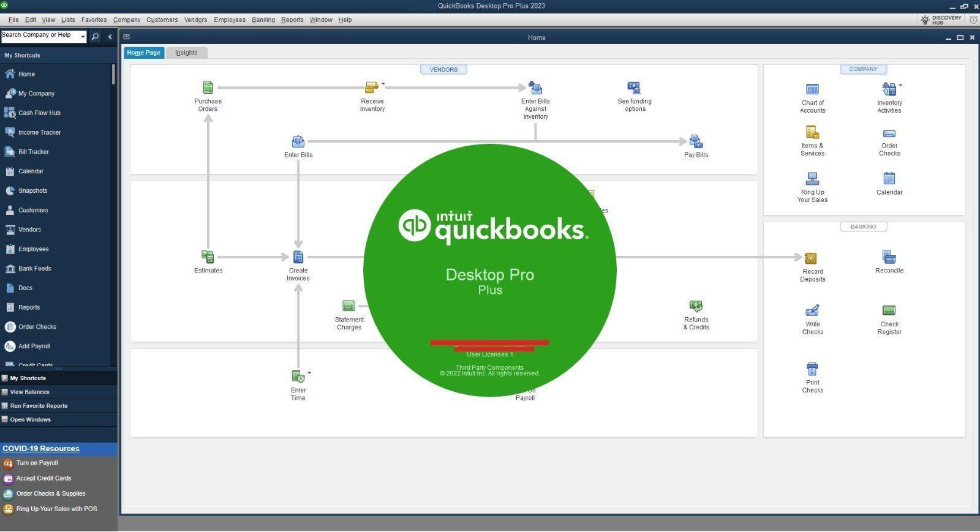This screenshot has width=980, height=532.
Task: Click Order Checks & Supplies link
Action: click(x=51, y=494)
